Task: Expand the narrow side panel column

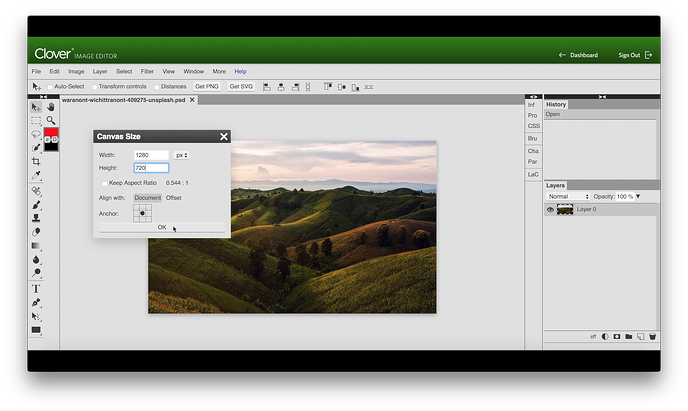Action: (x=534, y=96)
